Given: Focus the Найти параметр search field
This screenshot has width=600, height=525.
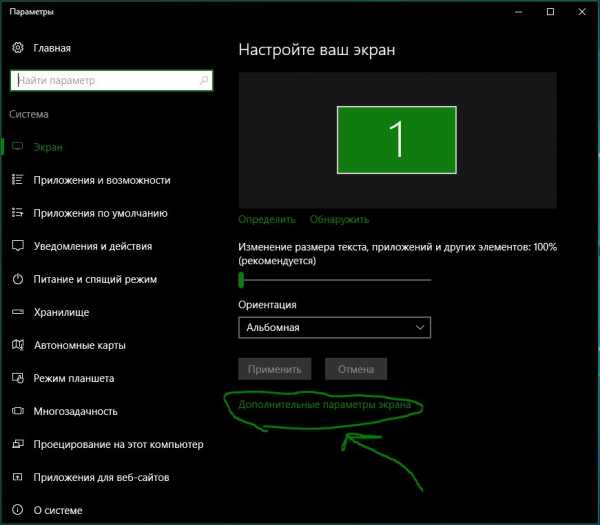Looking at the screenshot, I should (x=111, y=80).
